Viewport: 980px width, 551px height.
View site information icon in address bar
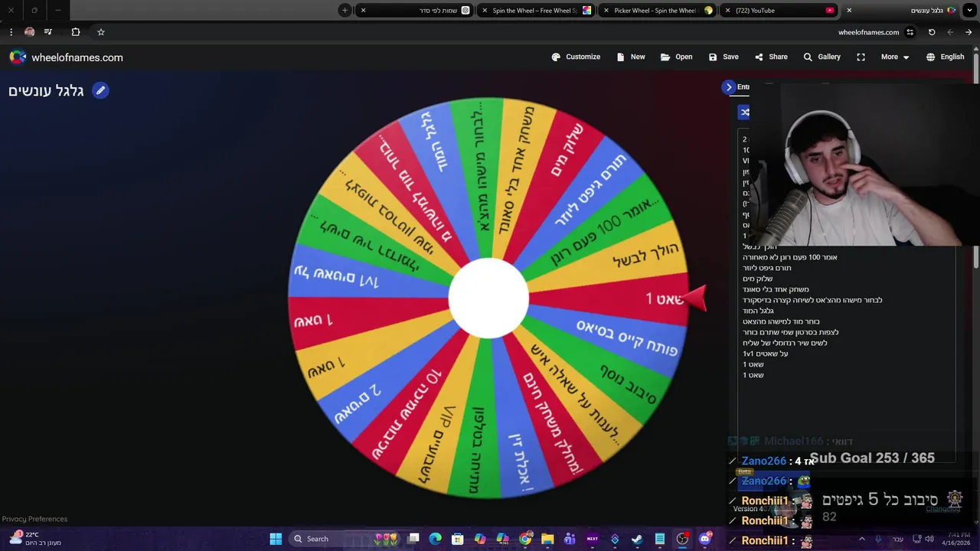coord(910,32)
